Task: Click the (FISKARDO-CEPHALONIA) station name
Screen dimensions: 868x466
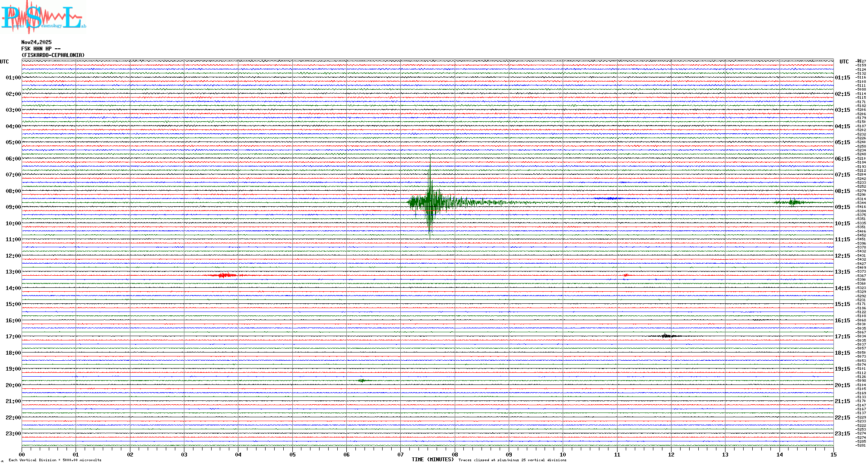Action: (53, 55)
